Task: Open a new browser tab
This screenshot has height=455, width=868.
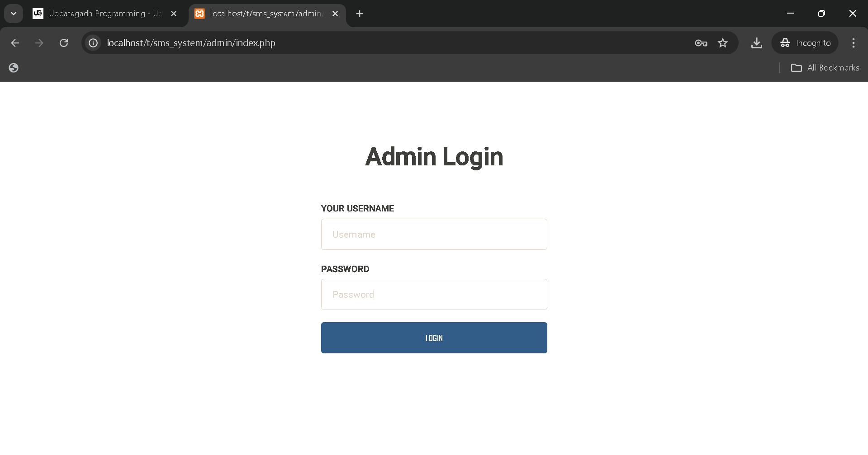Action: [360, 14]
